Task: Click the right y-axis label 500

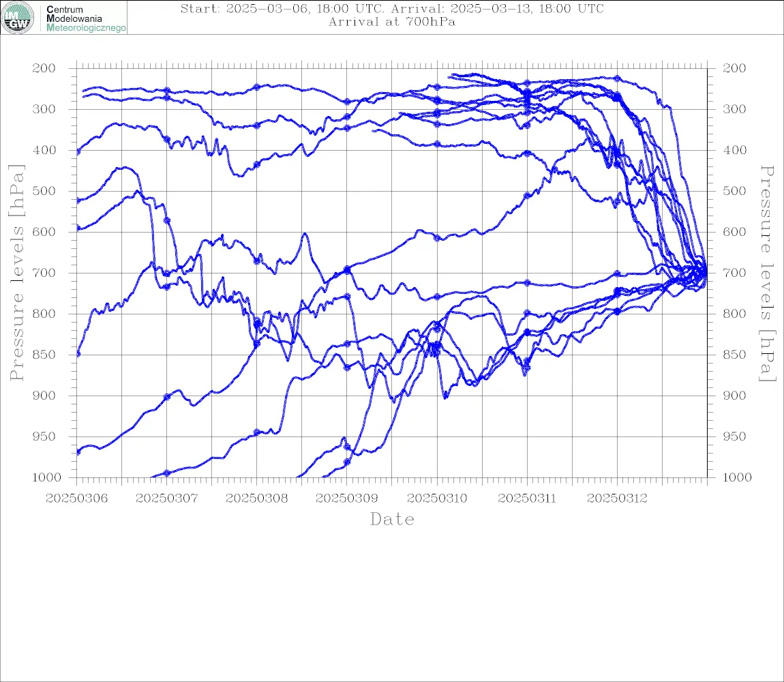Action: click(734, 191)
